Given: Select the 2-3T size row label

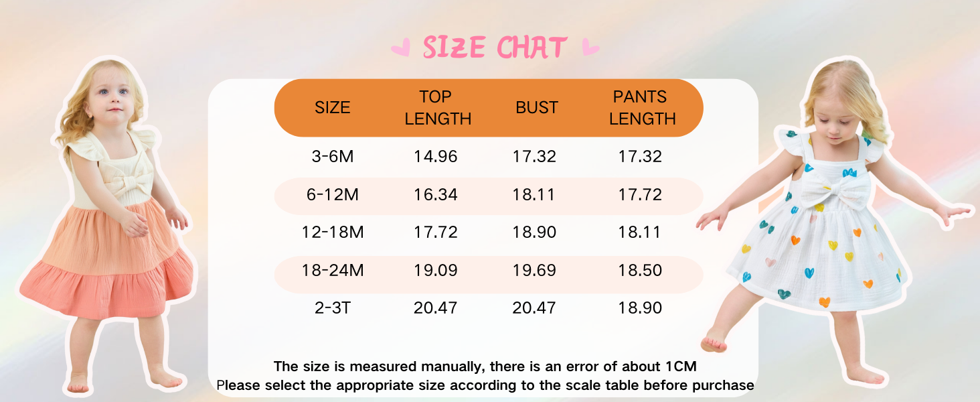Looking at the screenshot, I should [333, 308].
